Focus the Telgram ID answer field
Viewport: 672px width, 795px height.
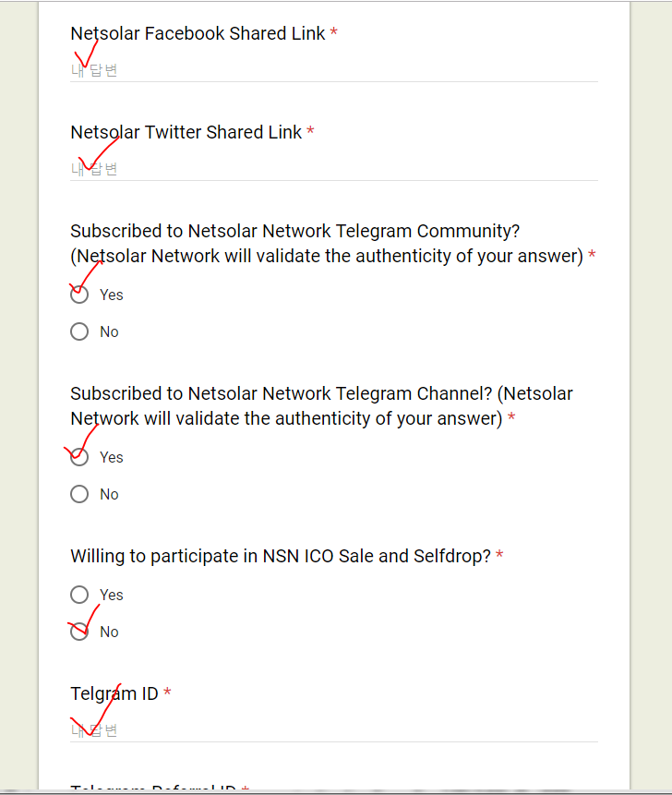(x=332, y=730)
